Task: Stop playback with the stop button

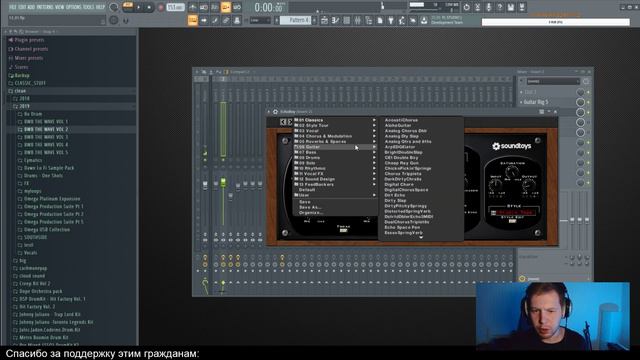Action: click(149, 7)
